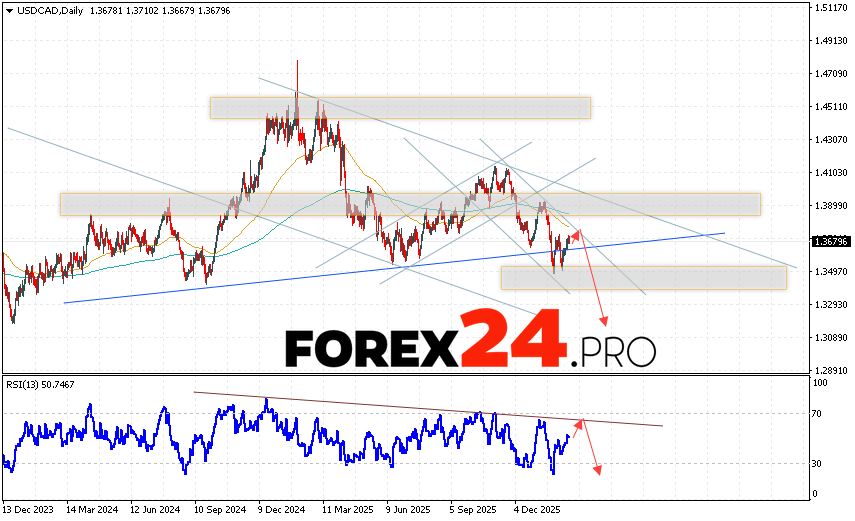This screenshot has height=521, width=855.
Task: Click the 9 Dec 2024 date label
Action: tap(281, 509)
